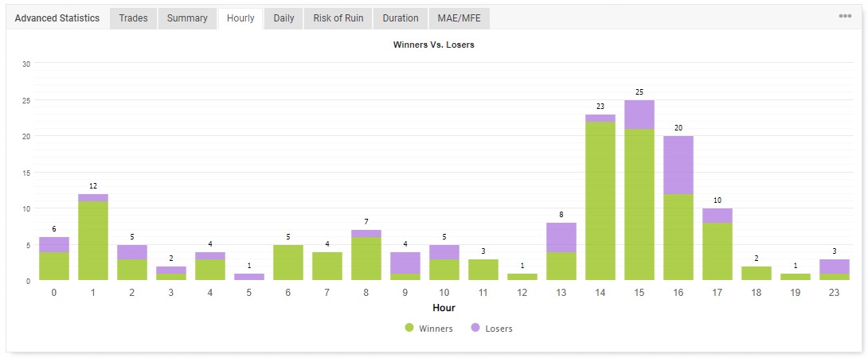The width and height of the screenshot is (868, 358).
Task: Click the hour 15 bar with 25 trades
Action: click(x=639, y=190)
